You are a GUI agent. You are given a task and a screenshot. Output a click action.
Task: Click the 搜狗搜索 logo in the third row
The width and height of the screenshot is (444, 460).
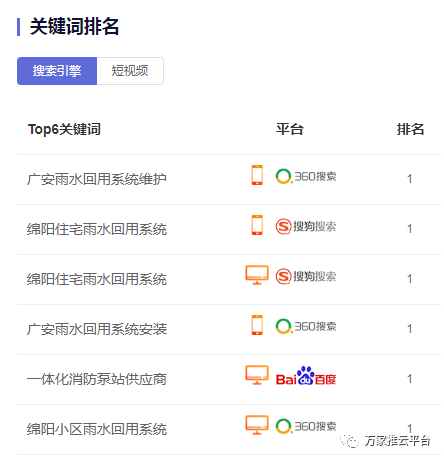click(306, 277)
